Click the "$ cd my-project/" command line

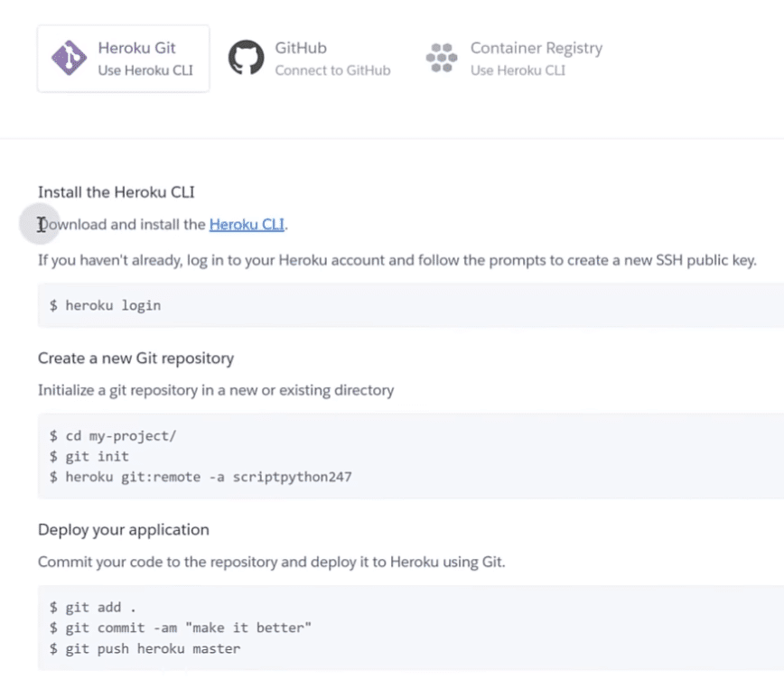click(x=114, y=435)
